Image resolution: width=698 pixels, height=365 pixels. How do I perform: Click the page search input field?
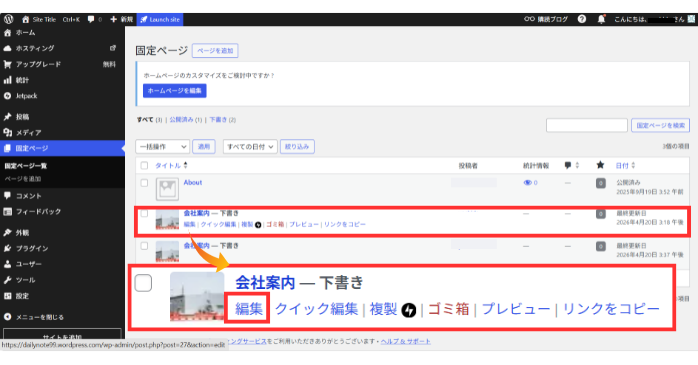587,126
